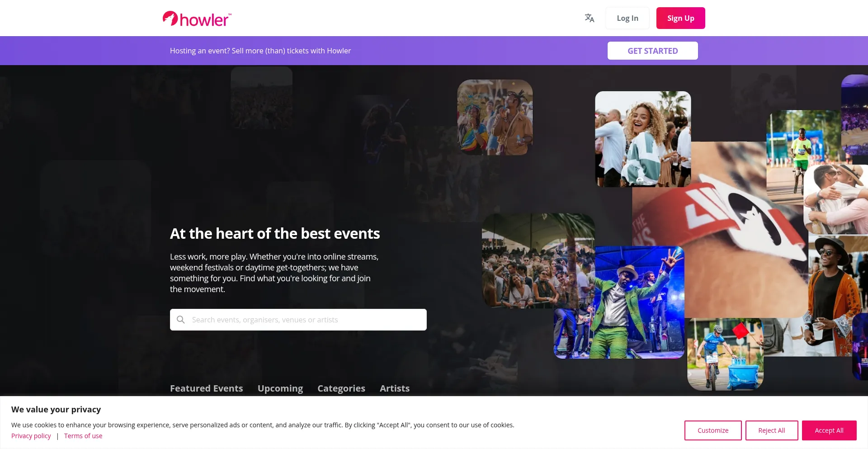This screenshot has height=449, width=868.
Task: Click GET STARTED in the purple banner
Action: point(653,51)
